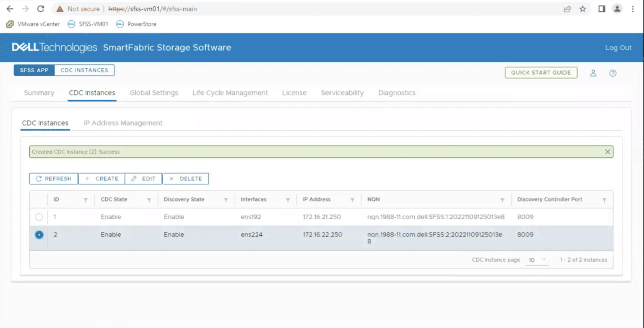Screen dimensions: 644x328
Task: Dismiss the success notification banner
Action: click(608, 152)
